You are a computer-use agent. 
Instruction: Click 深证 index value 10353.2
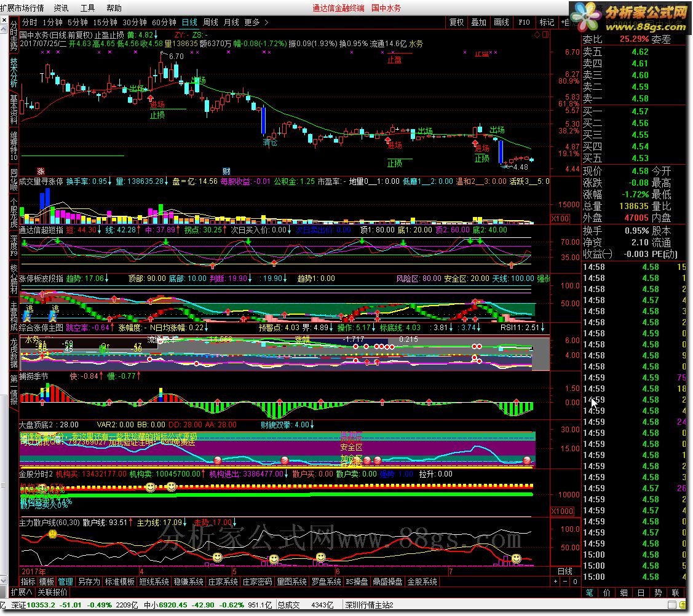click(x=41, y=605)
